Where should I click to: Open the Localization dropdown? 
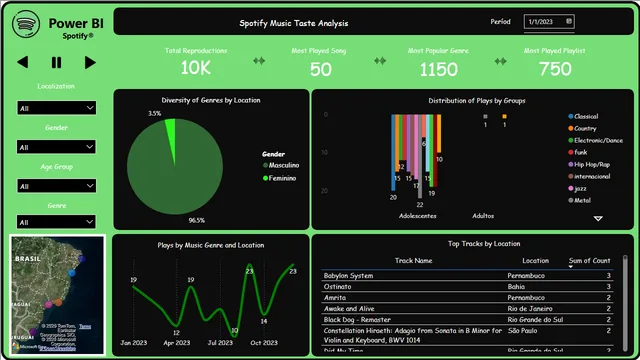(x=56, y=108)
